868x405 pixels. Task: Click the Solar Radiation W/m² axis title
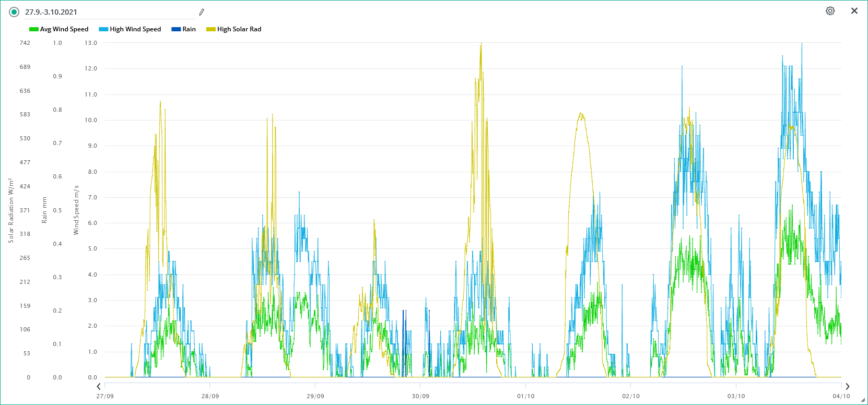(11, 210)
